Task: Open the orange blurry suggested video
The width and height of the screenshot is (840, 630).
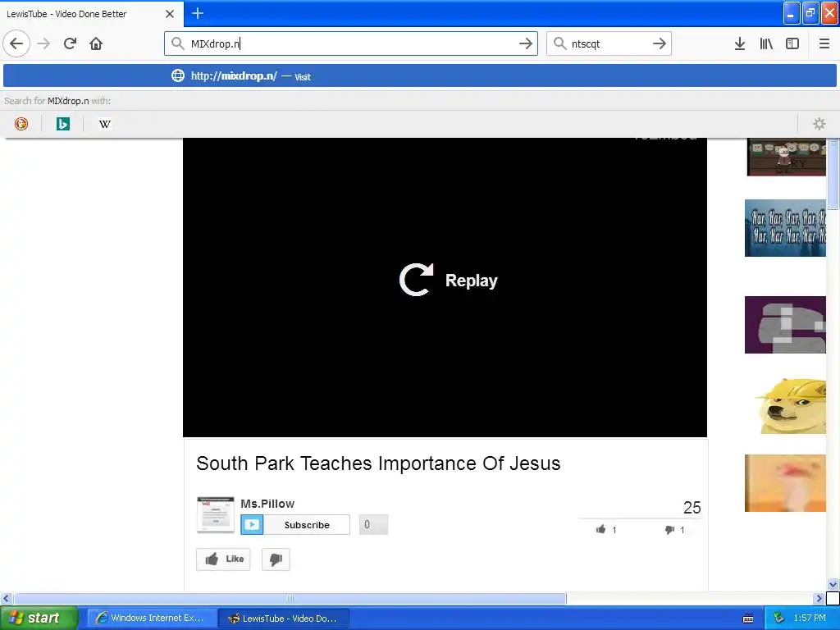Action: coord(785,483)
